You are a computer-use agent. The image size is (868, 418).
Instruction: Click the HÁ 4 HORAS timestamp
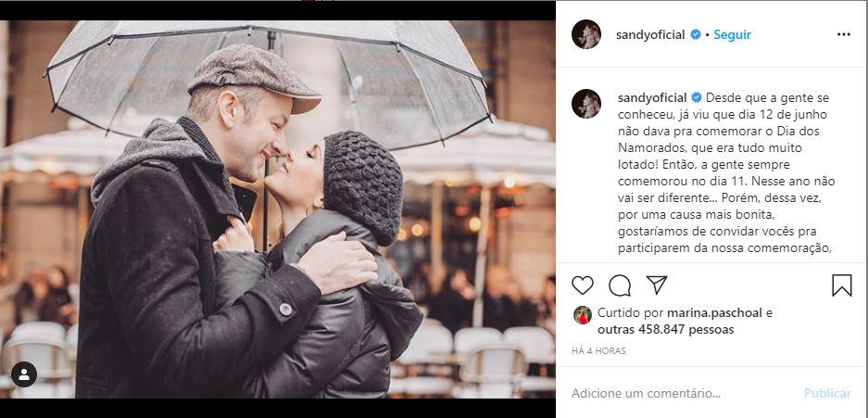[x=598, y=351]
